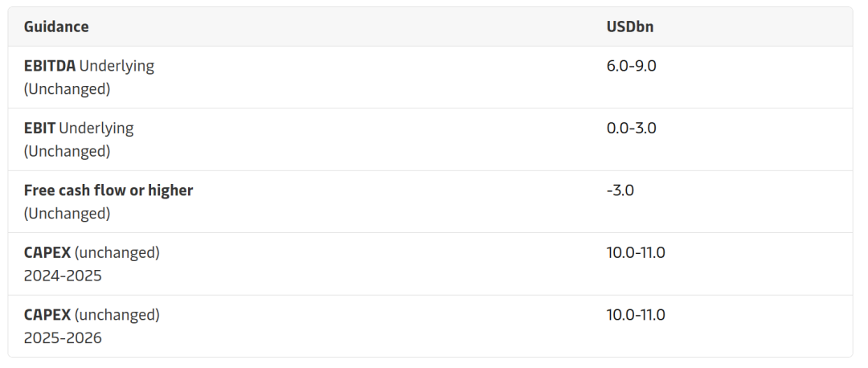Screen dimensions: 868x368
Task: Select the 6.0-9.0 EBITDA value
Action: (632, 66)
